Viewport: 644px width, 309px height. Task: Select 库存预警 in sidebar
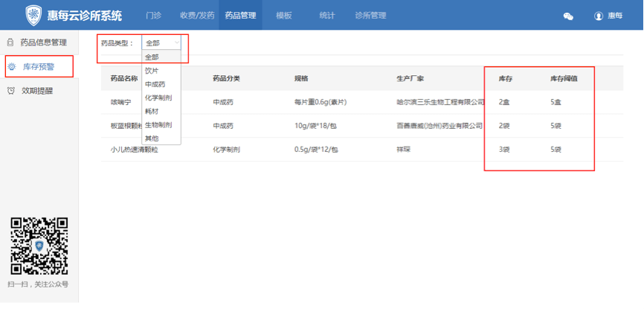pos(38,67)
